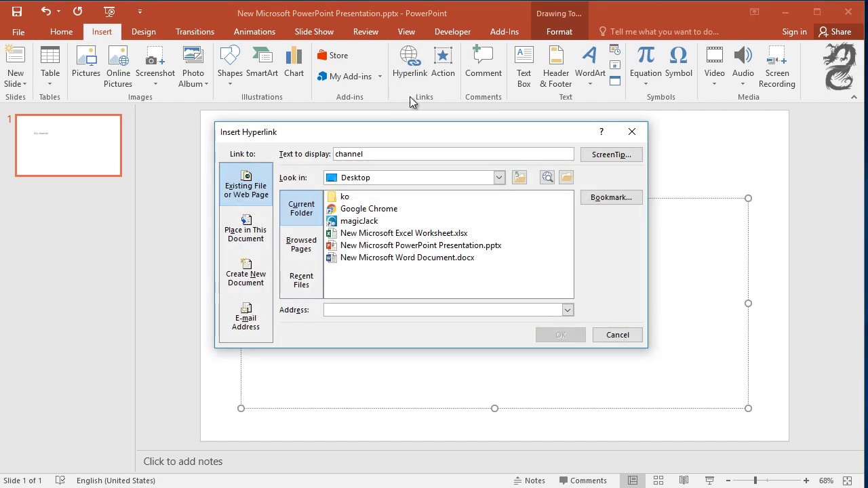Open the Table insert tool
Image resolution: width=868 pixels, height=488 pixels.
tap(50, 67)
